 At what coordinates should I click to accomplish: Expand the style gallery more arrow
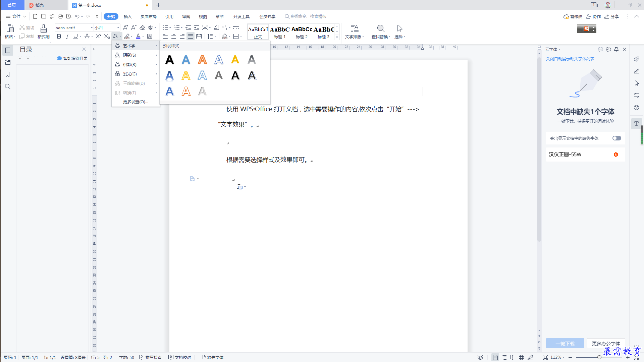337,38
